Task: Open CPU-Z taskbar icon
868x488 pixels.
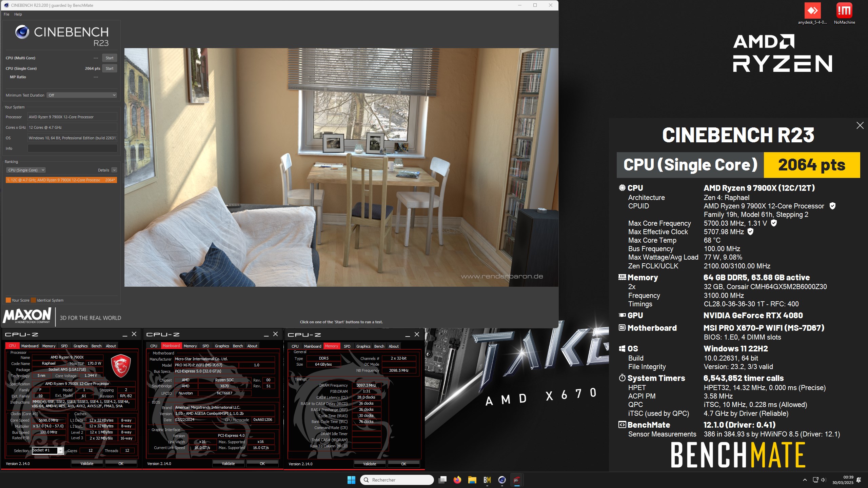Action: tap(517, 480)
